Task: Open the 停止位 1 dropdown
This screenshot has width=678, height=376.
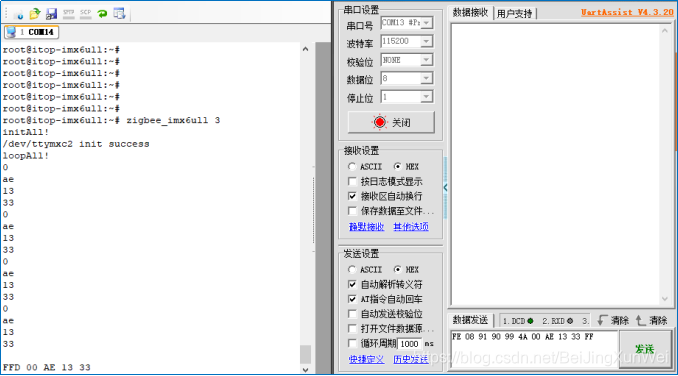Action: (427, 97)
